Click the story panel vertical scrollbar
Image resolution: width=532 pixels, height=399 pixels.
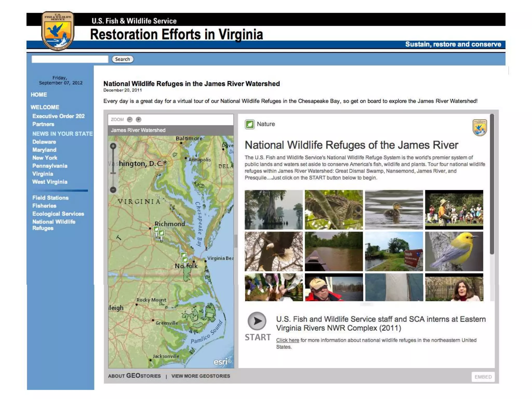492,184
